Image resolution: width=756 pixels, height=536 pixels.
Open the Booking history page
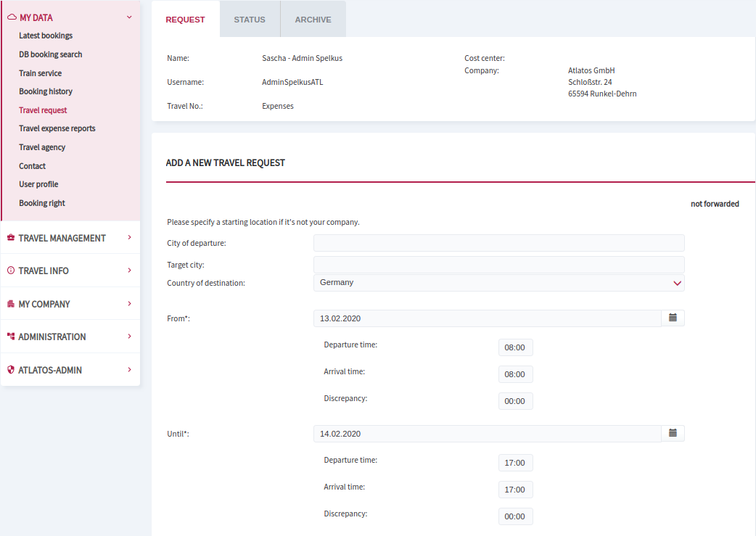pyautogui.click(x=46, y=91)
